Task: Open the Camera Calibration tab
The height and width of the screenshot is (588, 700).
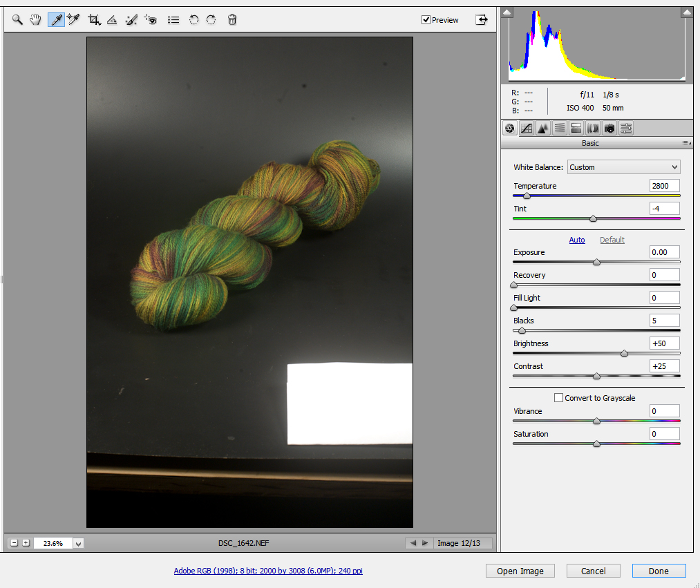Action: [609, 128]
